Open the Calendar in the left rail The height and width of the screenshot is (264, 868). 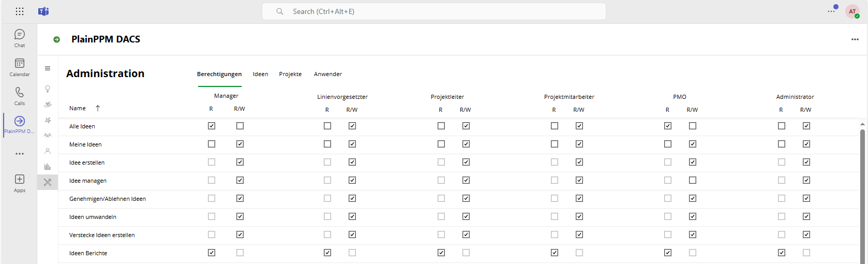(20, 67)
